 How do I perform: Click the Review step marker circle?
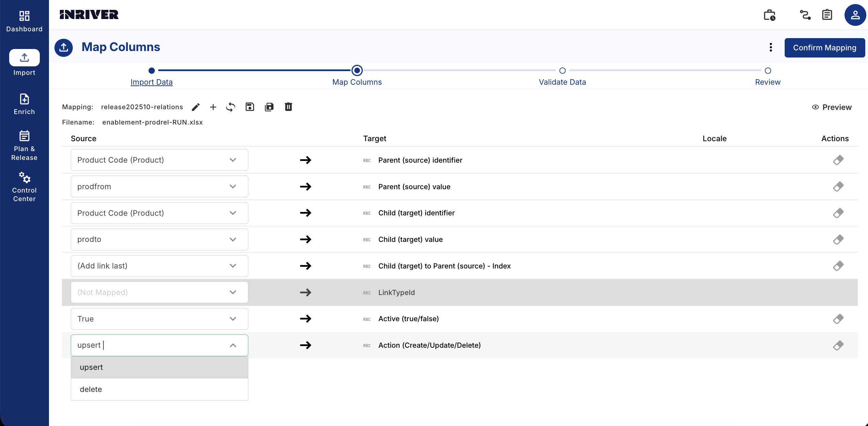pyautogui.click(x=768, y=70)
